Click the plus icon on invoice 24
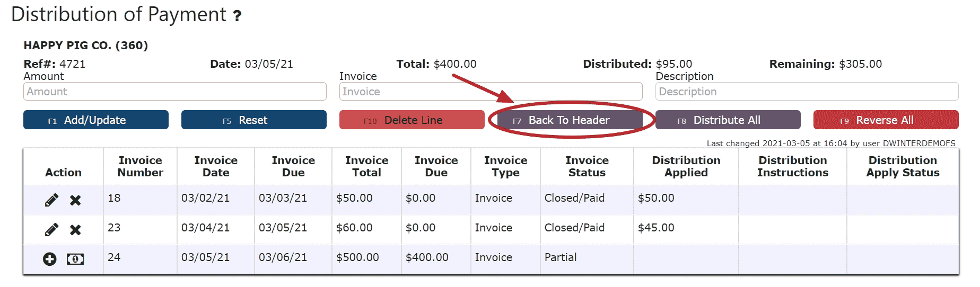The image size is (980, 287). [50, 259]
